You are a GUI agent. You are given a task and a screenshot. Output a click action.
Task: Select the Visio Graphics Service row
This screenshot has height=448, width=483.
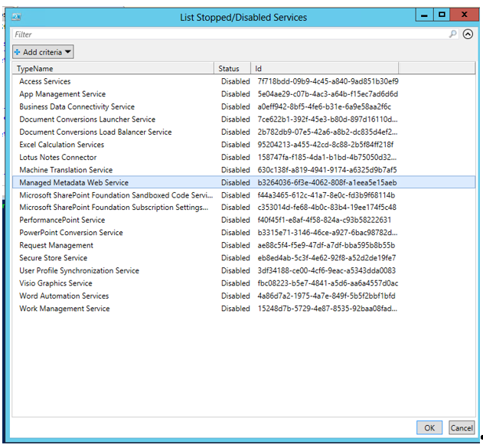pos(243,283)
